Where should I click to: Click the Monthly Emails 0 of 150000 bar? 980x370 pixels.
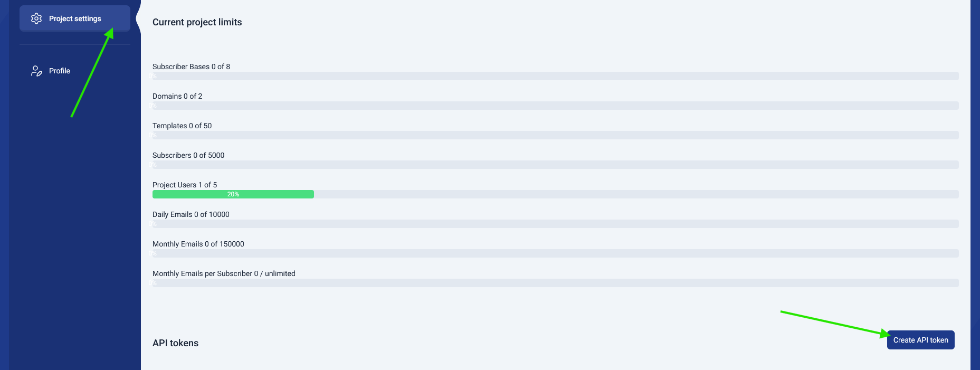(555, 253)
